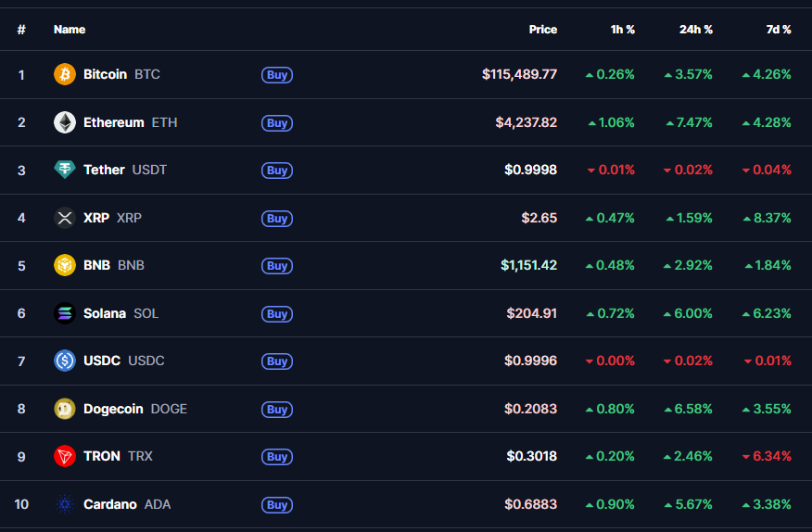Click rank number 10 in Cardano row
812x532 pixels.
click(21, 504)
